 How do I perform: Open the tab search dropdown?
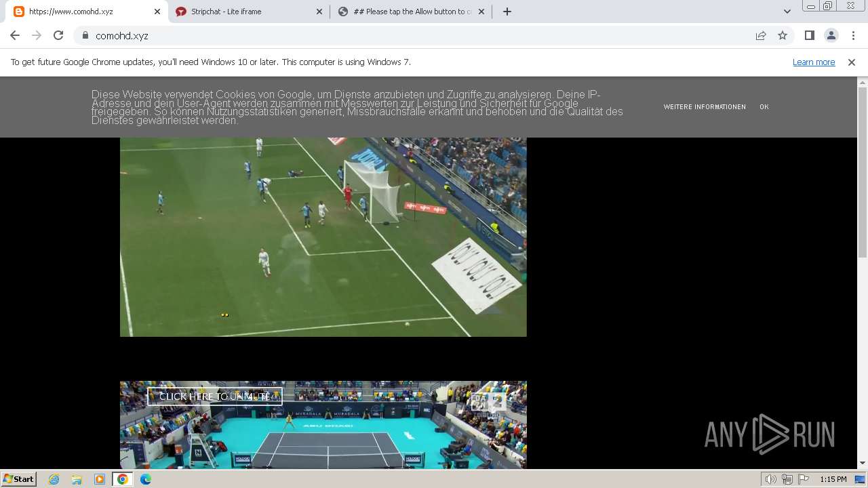coord(787,12)
